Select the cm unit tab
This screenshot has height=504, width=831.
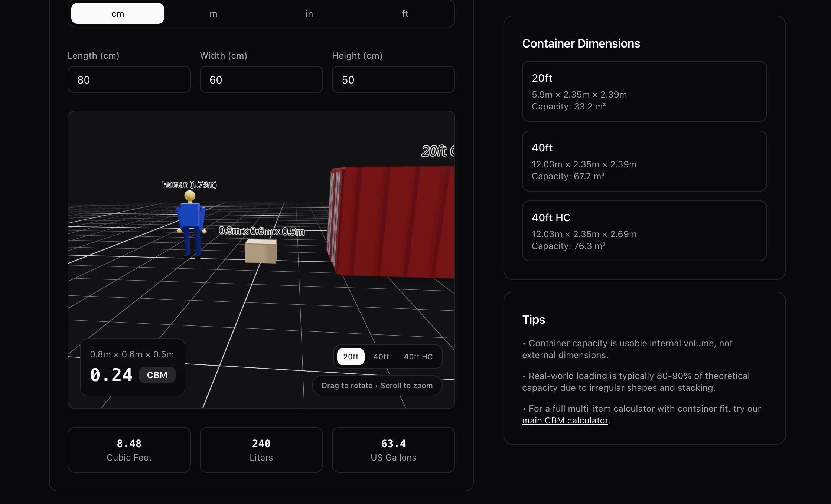(117, 13)
